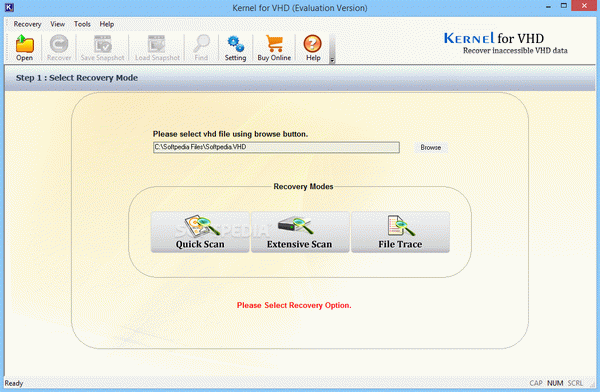Viewport: 600px width, 392px height.
Task: Click the Browse button for VHD file
Action: coord(431,147)
